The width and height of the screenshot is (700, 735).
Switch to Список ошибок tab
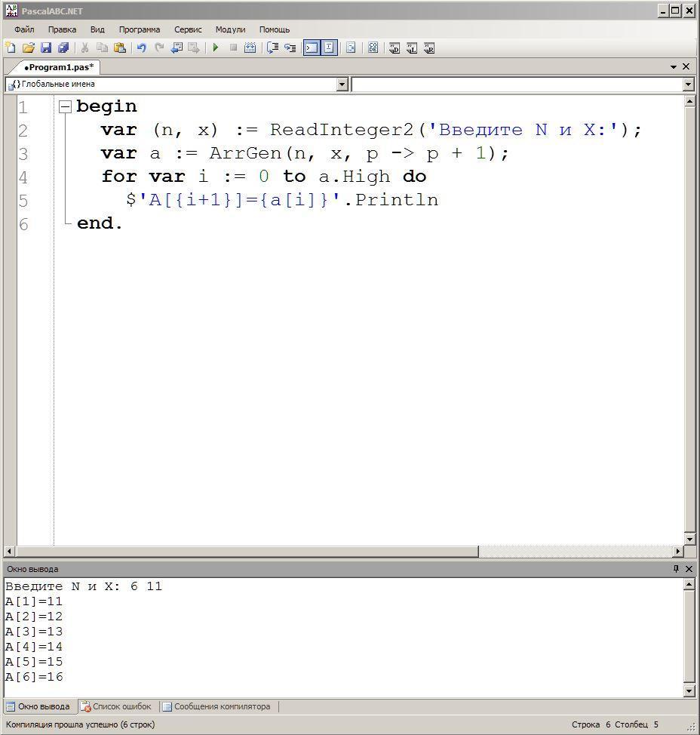(116, 706)
